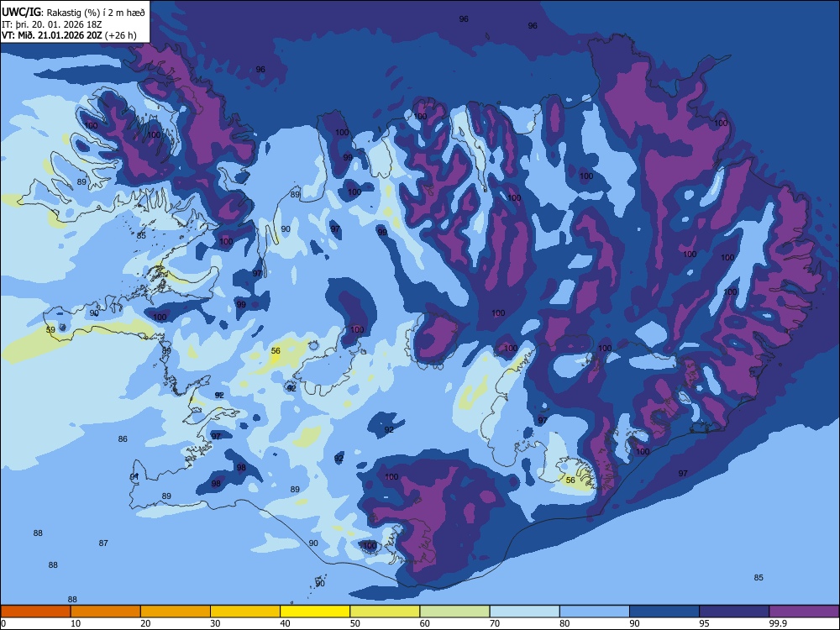Click the 80–90 light blue legend swatch
This screenshot has height=630, width=840.
click(x=595, y=612)
